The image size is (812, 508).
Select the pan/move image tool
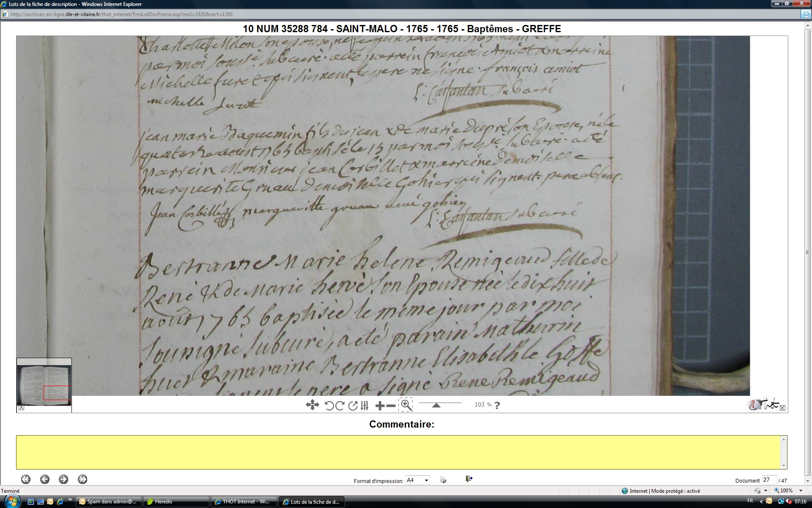coord(312,405)
